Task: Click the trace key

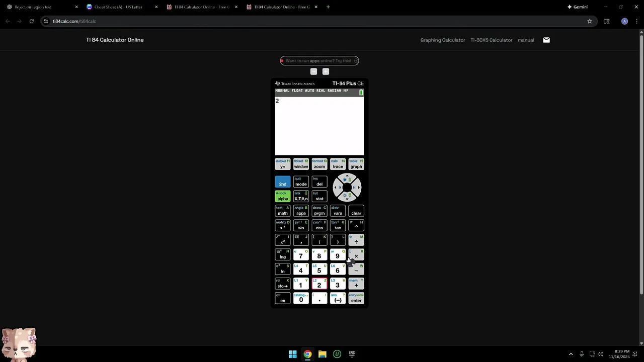Action: pyautogui.click(x=338, y=164)
